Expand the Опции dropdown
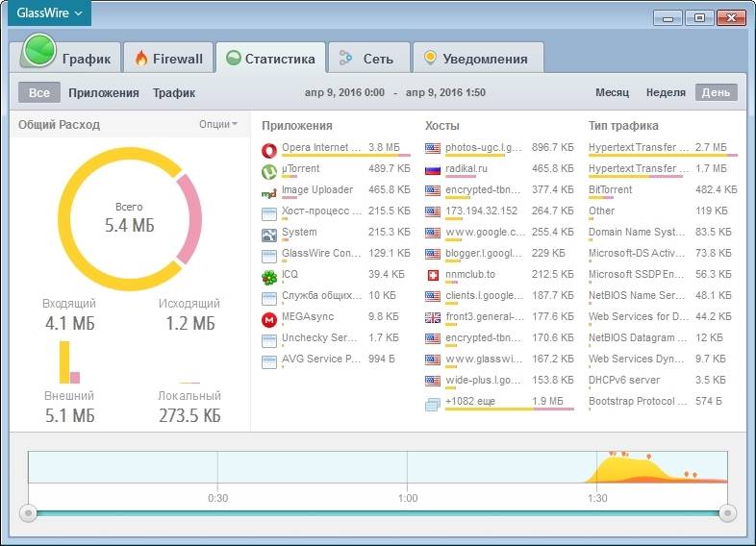The height and width of the screenshot is (546, 756). [x=218, y=124]
